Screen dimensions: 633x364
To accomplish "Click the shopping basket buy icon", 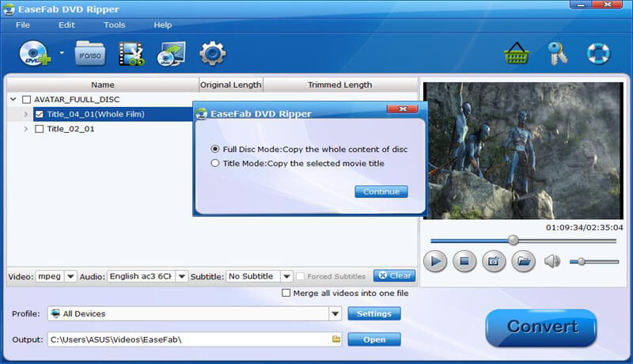I will [x=517, y=53].
